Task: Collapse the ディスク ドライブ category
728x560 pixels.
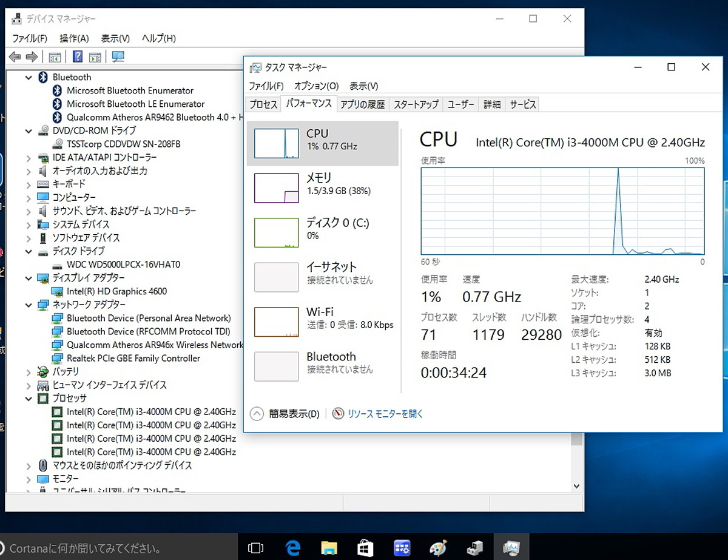Action: coord(29,251)
